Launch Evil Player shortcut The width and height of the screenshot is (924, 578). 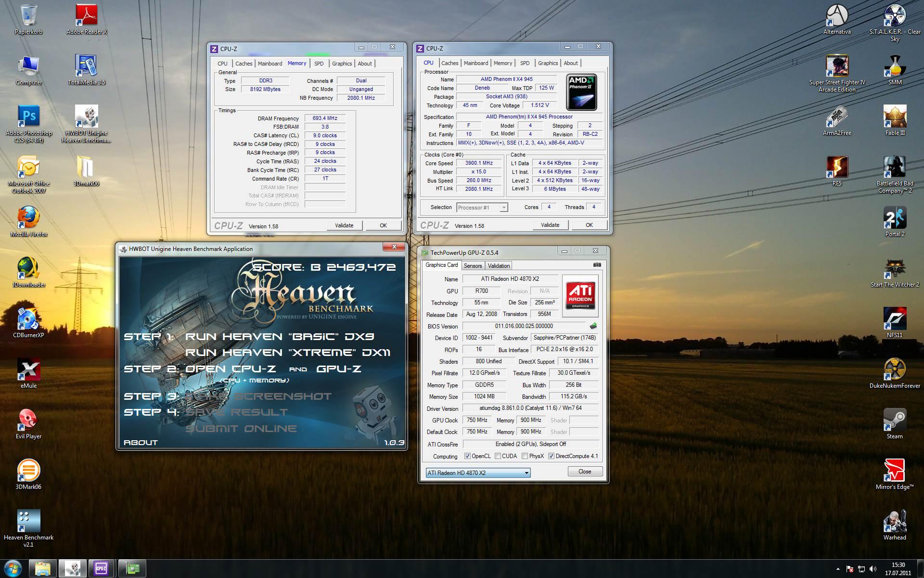28,424
